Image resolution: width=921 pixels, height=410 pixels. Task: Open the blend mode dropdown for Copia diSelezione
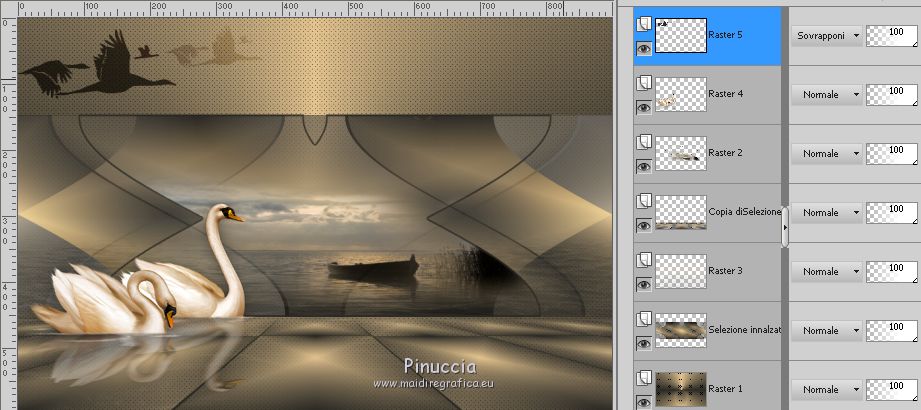coord(826,213)
